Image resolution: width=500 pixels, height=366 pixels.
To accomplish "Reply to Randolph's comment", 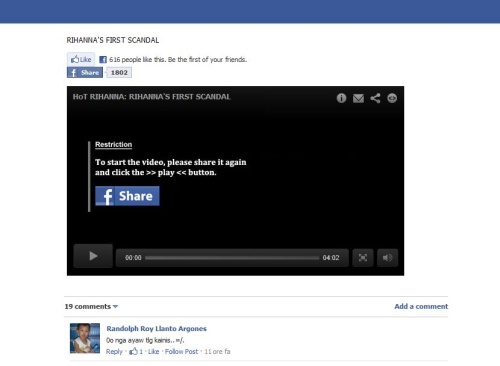I will click(114, 351).
